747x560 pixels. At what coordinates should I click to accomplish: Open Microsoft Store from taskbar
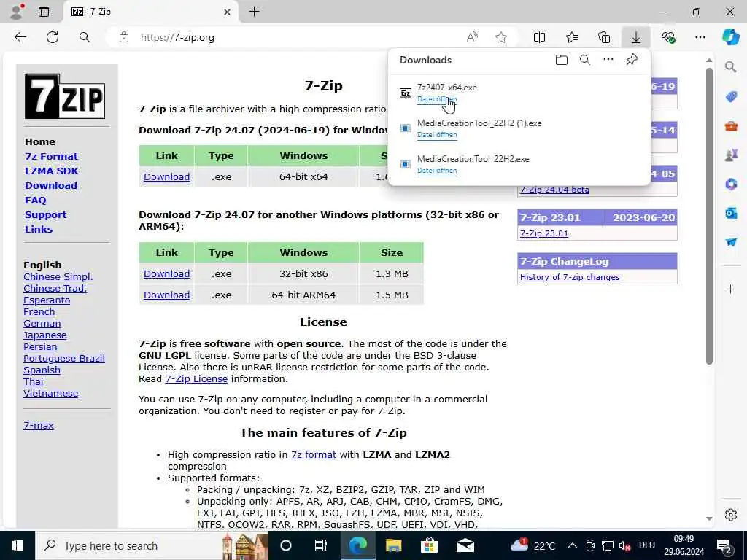coord(429,545)
